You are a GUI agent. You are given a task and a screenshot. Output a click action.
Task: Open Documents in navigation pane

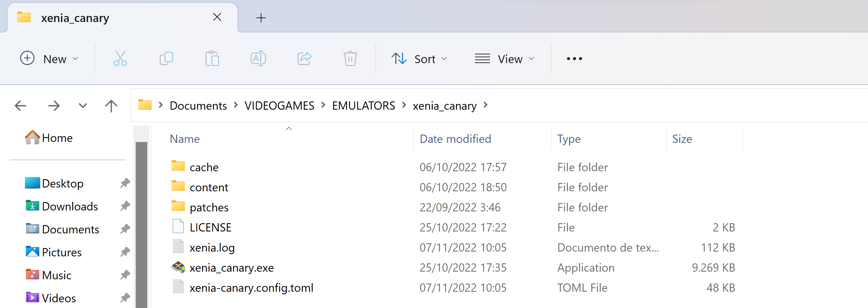62,229
